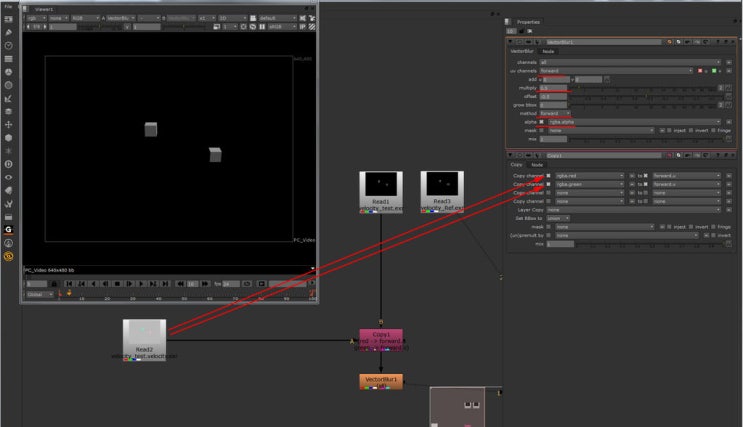Viewport: 743px width, 427px height.
Task: Enable VectorBlur mask fringe checkbox
Action: (713, 130)
